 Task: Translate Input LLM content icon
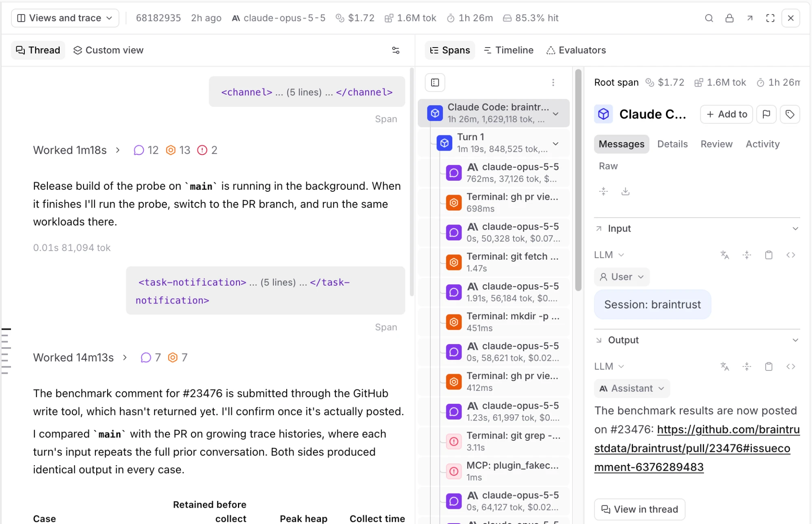(725, 255)
